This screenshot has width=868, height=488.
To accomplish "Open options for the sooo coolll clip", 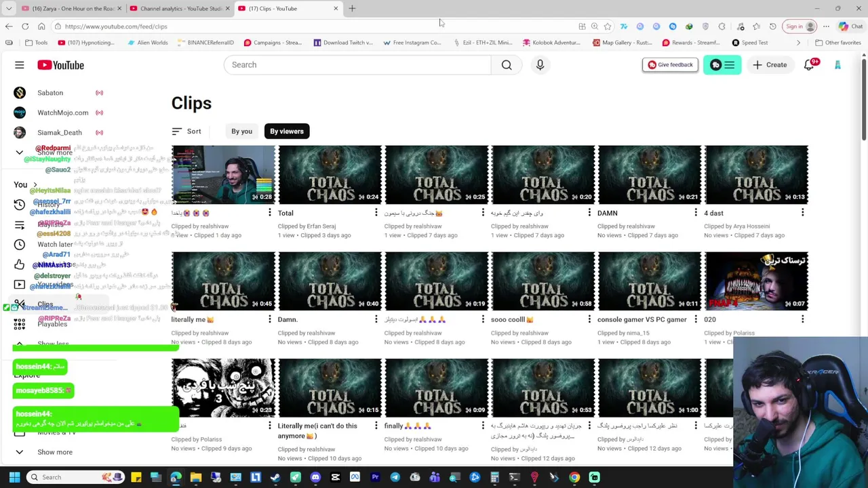I will pos(589,319).
